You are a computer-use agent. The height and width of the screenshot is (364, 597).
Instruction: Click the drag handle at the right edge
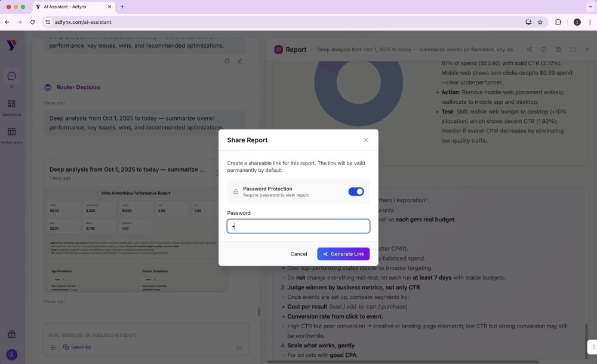coord(593,347)
